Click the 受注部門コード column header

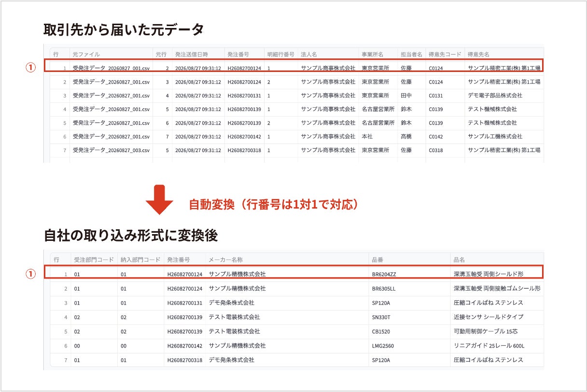pyautogui.click(x=94, y=260)
